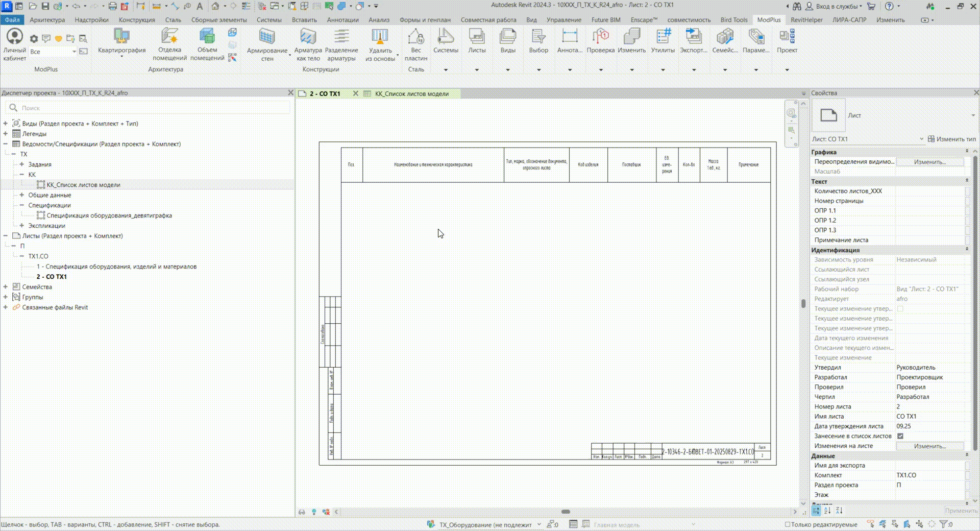Switch to the Архитектура ribbon tab
The width and height of the screenshot is (980, 531).
pos(47,20)
